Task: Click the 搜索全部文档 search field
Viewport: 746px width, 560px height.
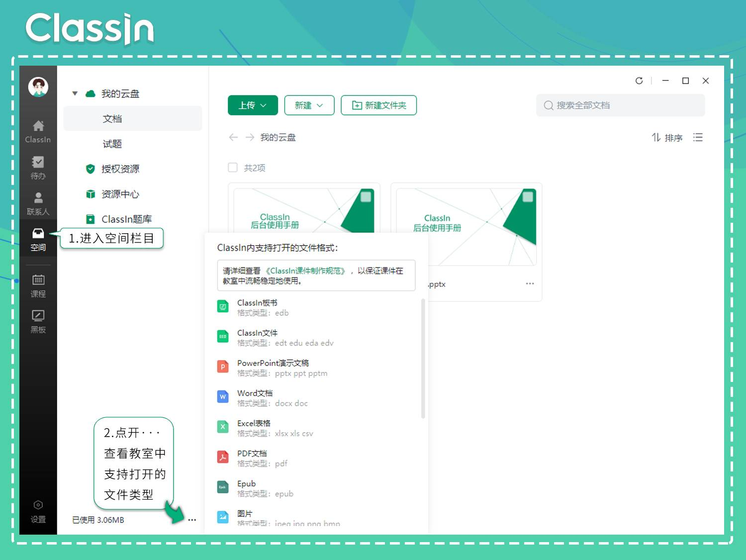Action: 621,105
